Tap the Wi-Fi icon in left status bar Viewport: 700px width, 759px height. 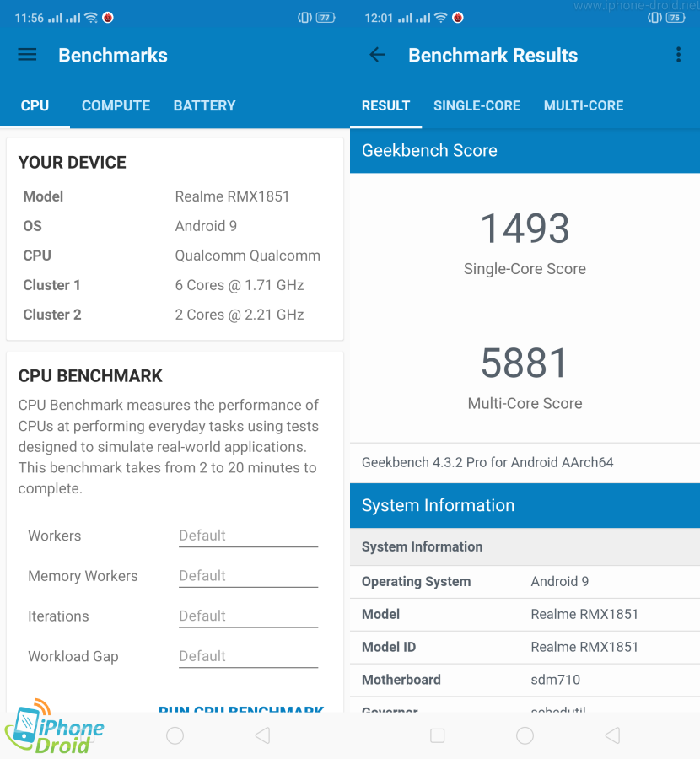(x=91, y=18)
